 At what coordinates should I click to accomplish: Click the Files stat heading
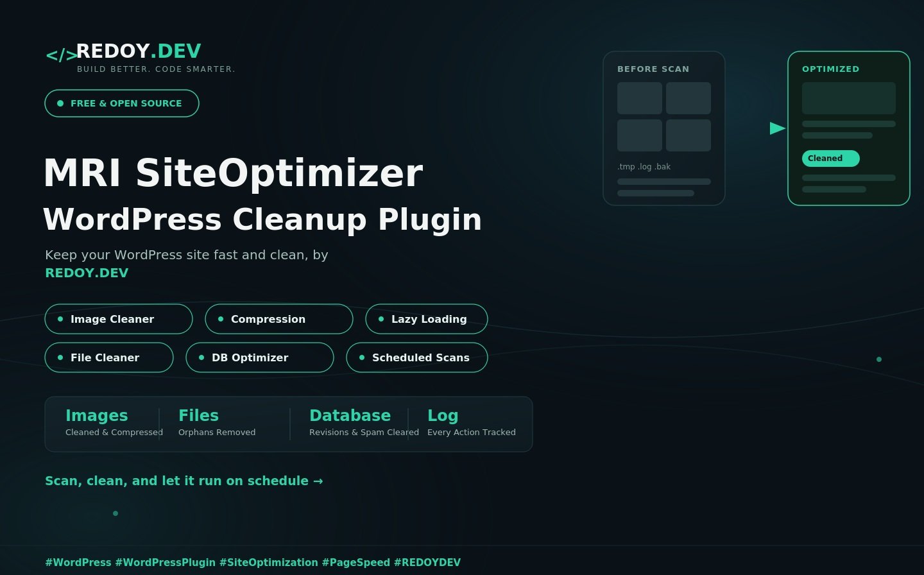[198, 416]
